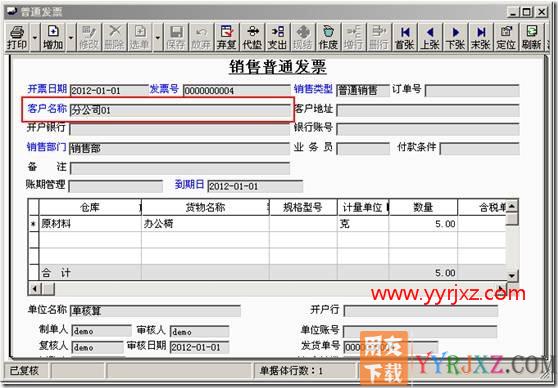Viewport: 558px width, 388px height.
Task: Click the 发票号 invoice number field
Action: point(237,90)
